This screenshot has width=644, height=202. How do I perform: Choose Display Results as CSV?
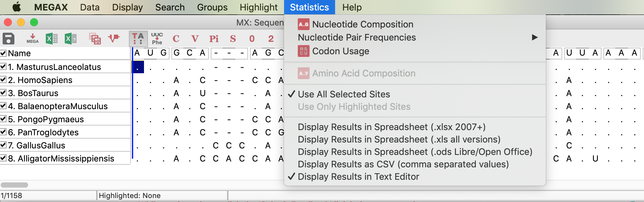(x=403, y=164)
